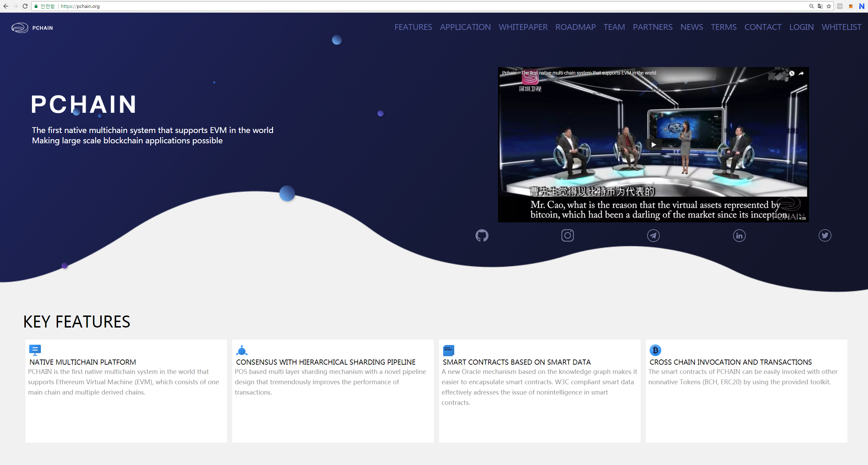Select the Native Multichain Platform card

tap(126, 390)
